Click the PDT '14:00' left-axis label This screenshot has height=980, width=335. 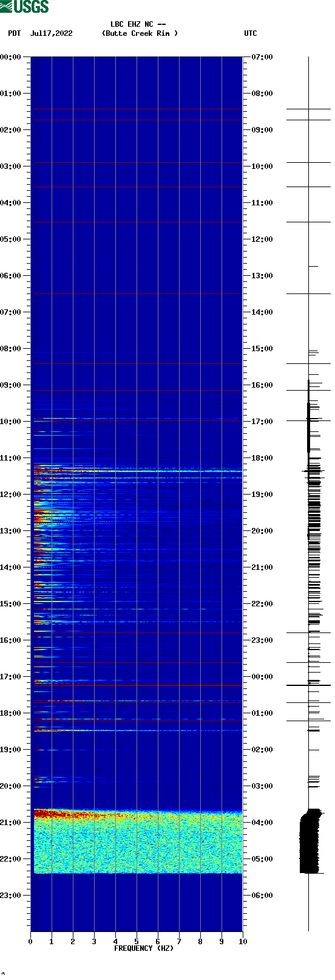pyautogui.click(x=10, y=567)
